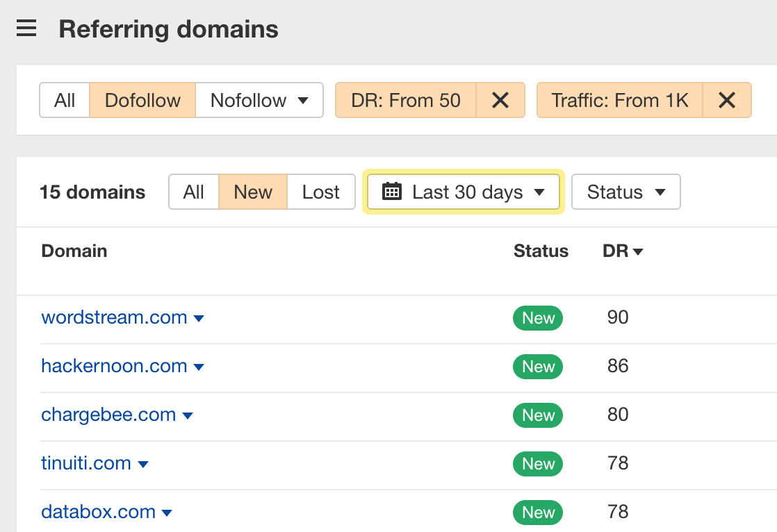This screenshot has width=777, height=532.
Task: Show All domains in the table
Action: [193, 192]
